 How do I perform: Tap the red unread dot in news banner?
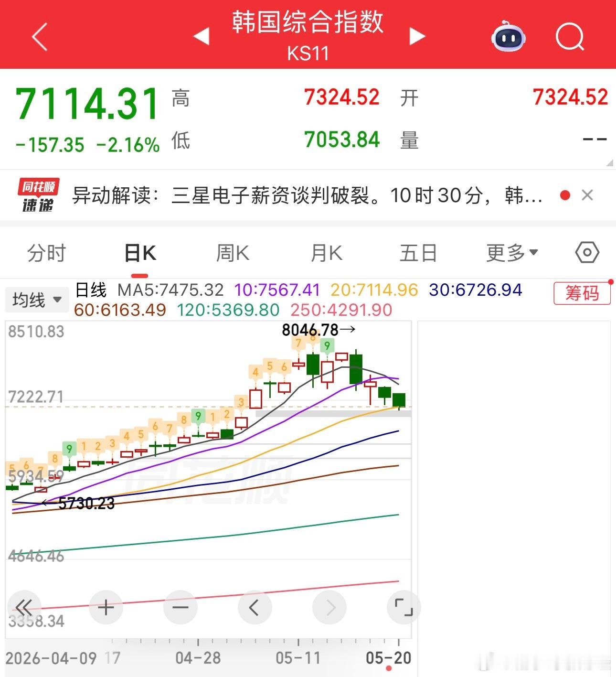[565, 195]
